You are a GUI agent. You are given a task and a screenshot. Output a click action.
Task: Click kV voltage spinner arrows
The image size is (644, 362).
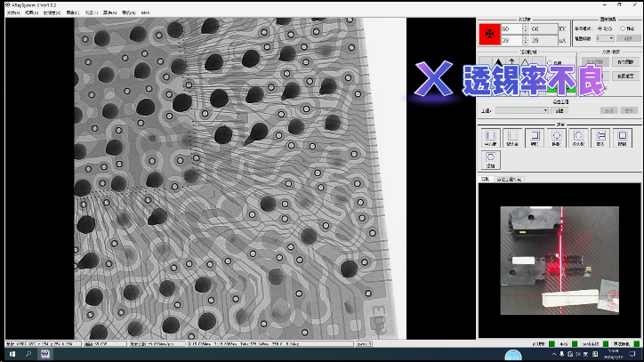[527, 29]
